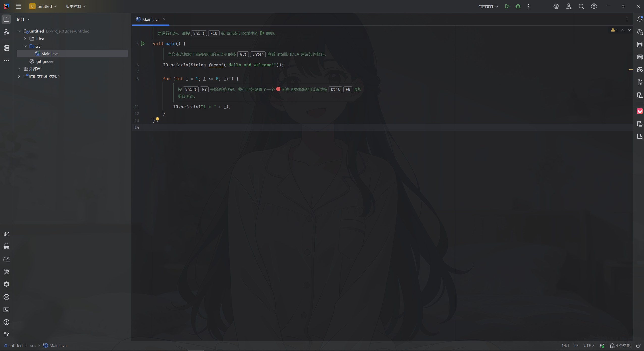This screenshot has width=644, height=351.
Task: Open Notifications bell icon
Action: [640, 19]
